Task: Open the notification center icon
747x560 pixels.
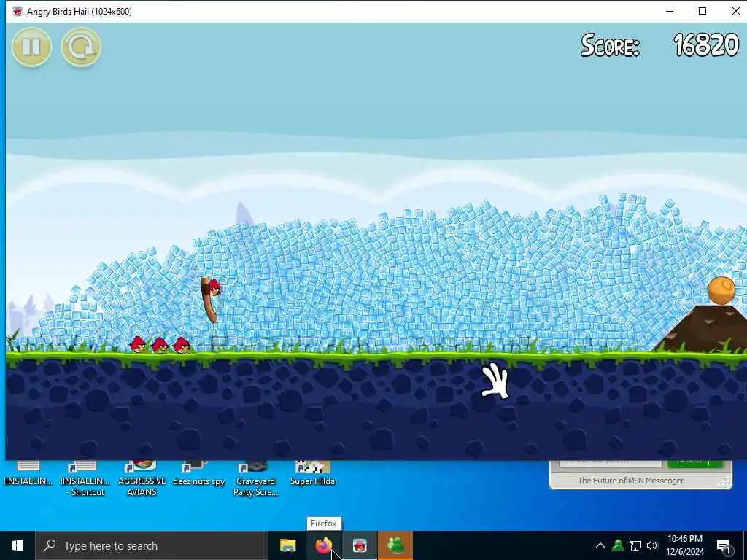Action: coord(724,546)
